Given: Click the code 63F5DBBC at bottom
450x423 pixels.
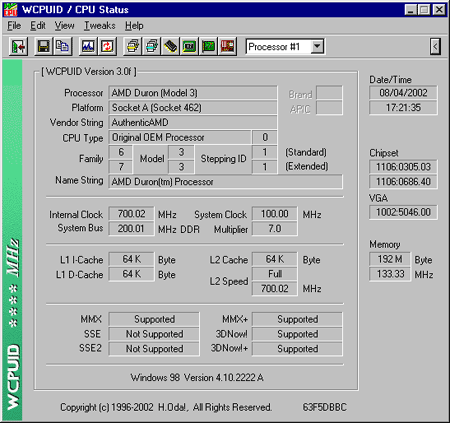Looking at the screenshot, I should point(325,407).
